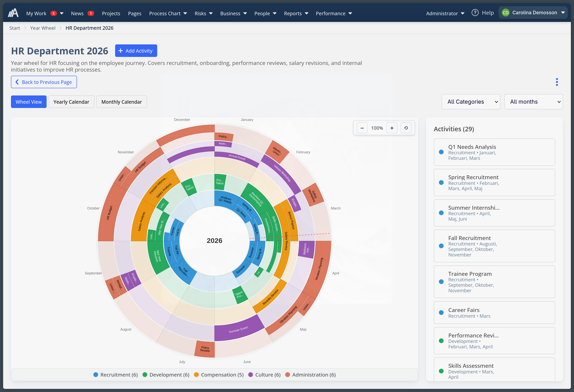Click the Back to Previous Page link
Viewport: 574px width, 392px height.
coord(44,82)
